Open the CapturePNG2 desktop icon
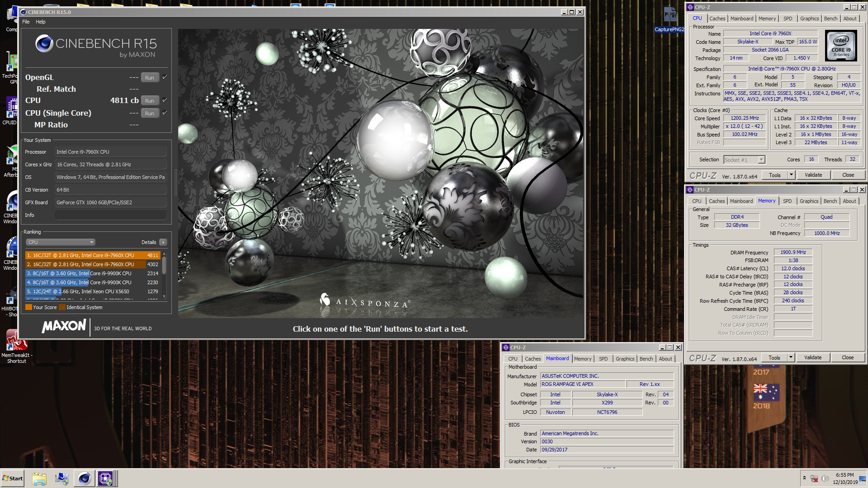 pos(670,19)
